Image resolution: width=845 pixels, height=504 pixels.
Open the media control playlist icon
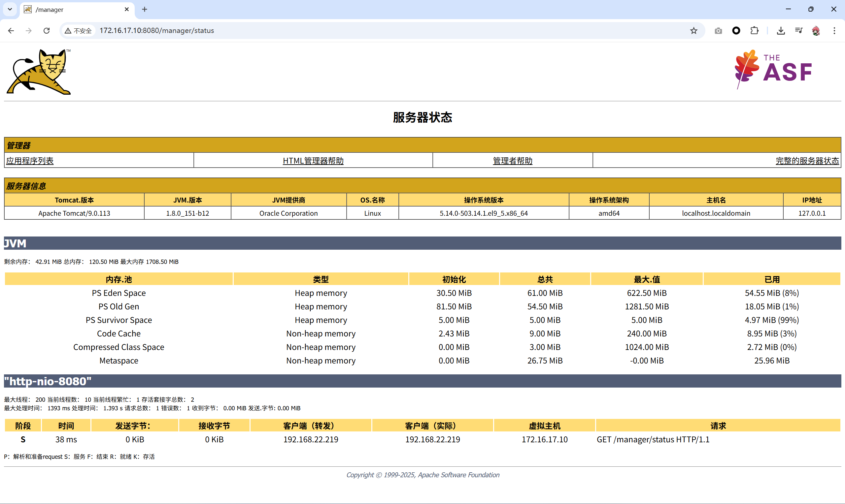coord(798,31)
